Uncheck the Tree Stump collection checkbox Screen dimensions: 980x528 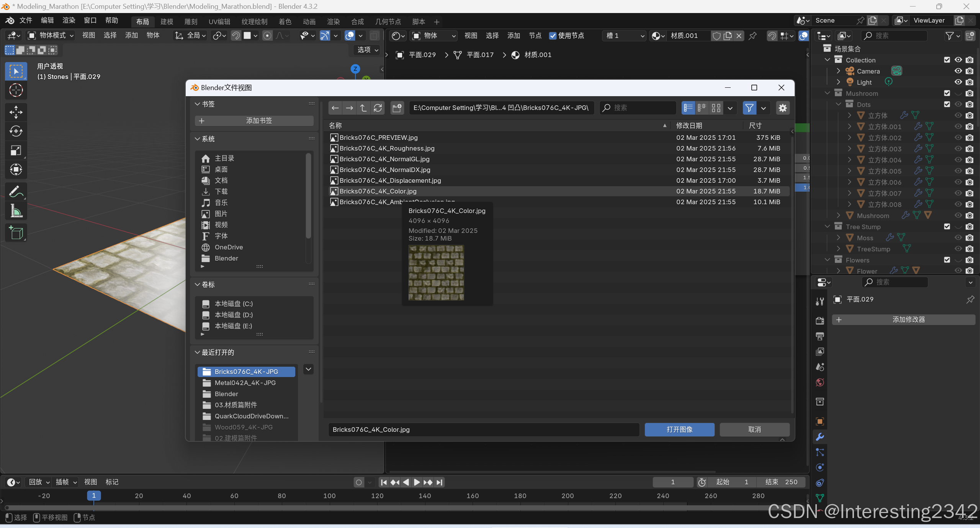point(947,226)
